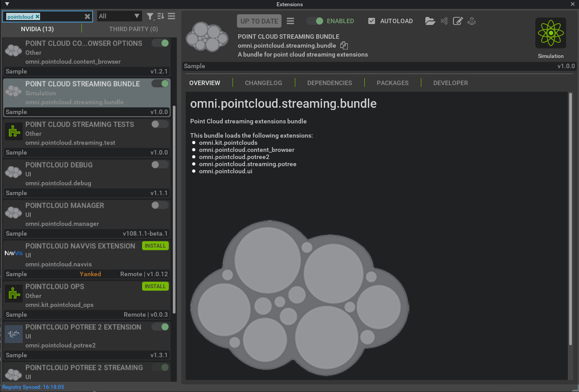Open the All category dropdown
This screenshot has width=579, height=392.
pos(119,16)
